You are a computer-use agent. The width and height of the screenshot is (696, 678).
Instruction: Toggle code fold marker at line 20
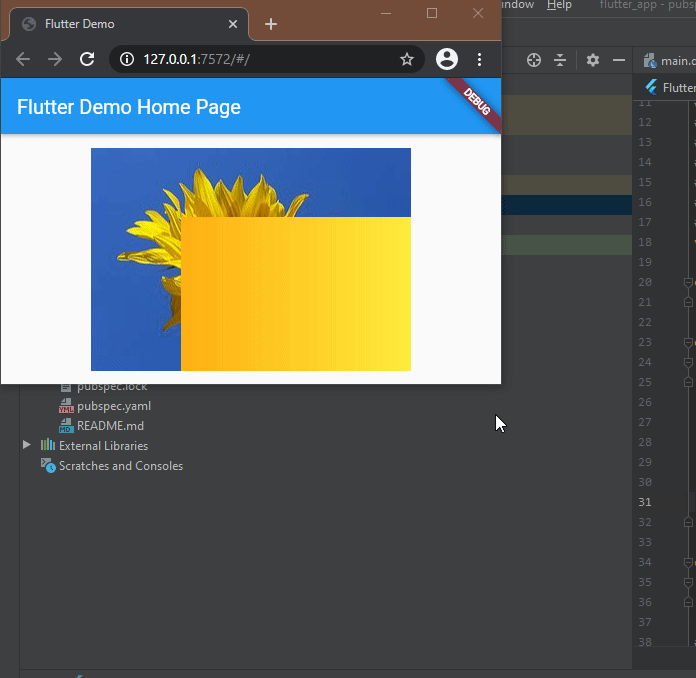(688, 282)
